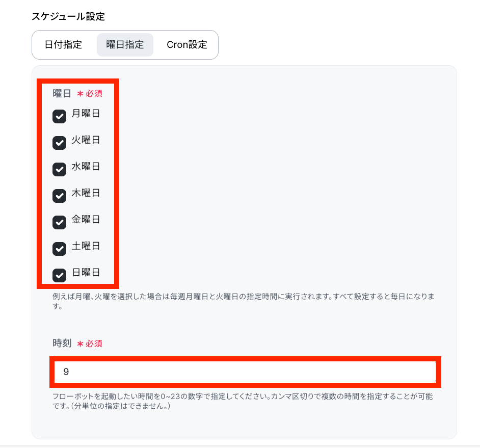Toggle the 木曜日 checkbox
The width and height of the screenshot is (480, 448).
tap(60, 196)
